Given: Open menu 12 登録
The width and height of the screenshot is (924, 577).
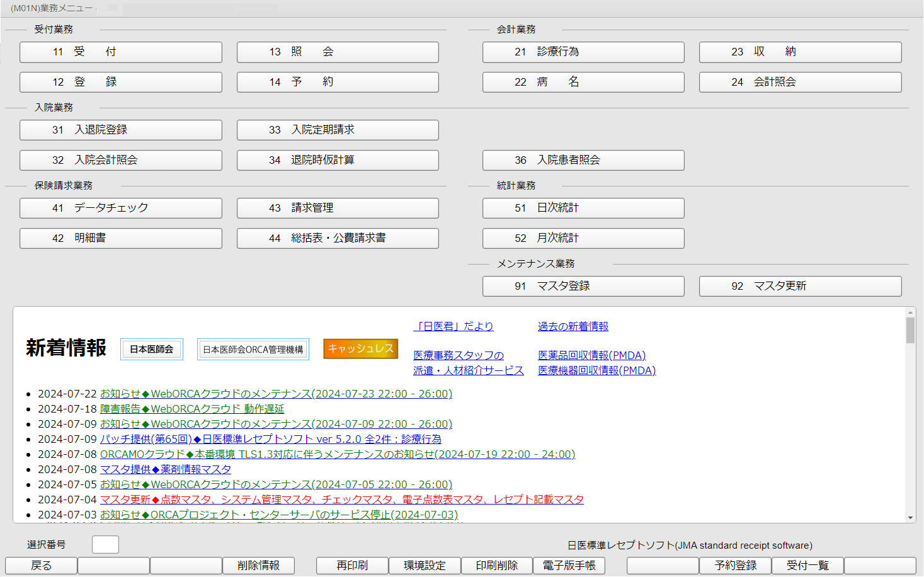Looking at the screenshot, I should [121, 83].
